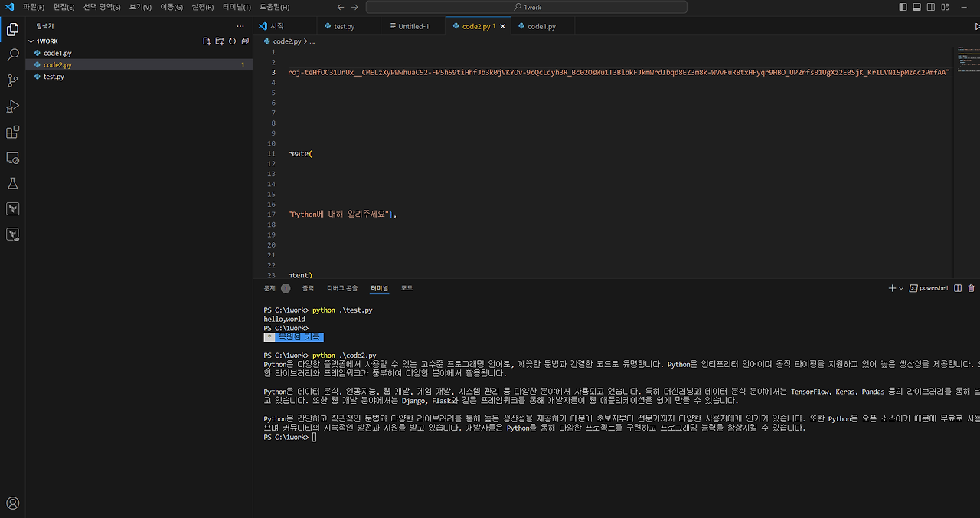Open the 이동(G) menu
The image size is (980, 518).
(x=171, y=7)
